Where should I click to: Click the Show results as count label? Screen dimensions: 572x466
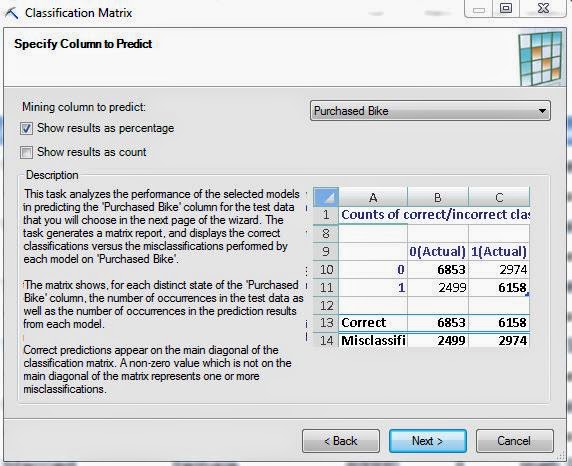pos(92,152)
